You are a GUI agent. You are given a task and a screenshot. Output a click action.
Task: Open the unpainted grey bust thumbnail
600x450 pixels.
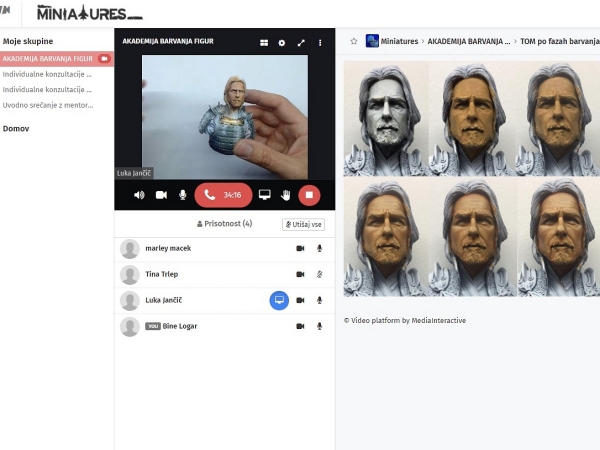[x=386, y=119]
